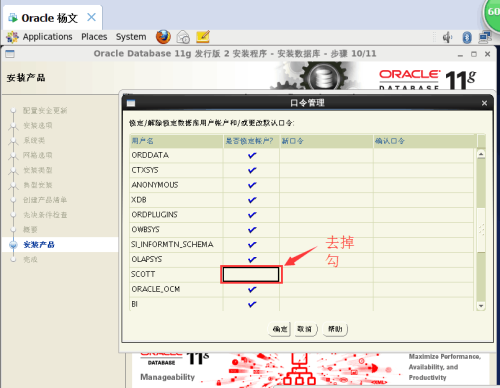This screenshot has width=500, height=388.
Task: Click new password field for ORDDATA
Action: click(x=326, y=155)
